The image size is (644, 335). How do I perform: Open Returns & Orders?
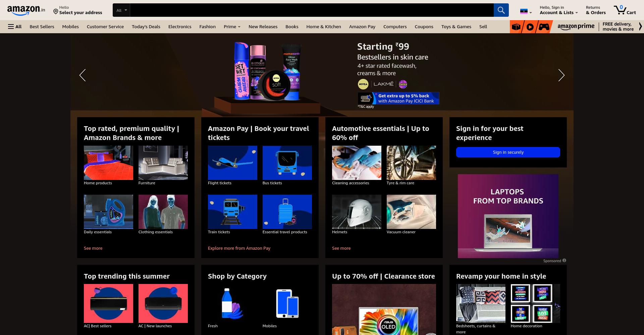pos(596,10)
